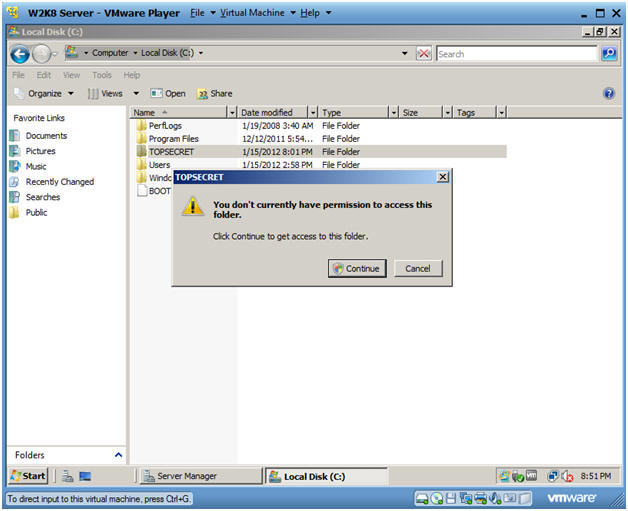Open the Date modified column dropdown arrow
The height and width of the screenshot is (511, 628).
click(313, 113)
